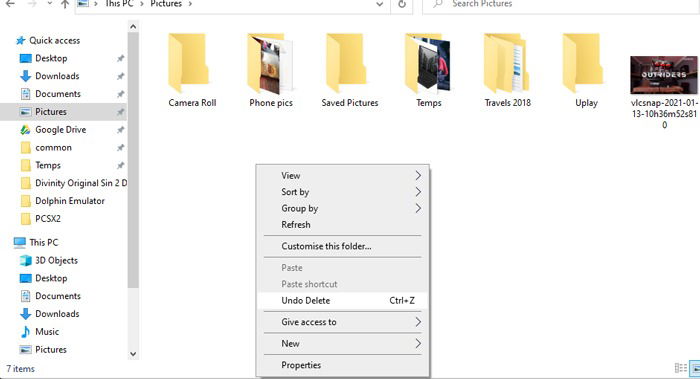The height and width of the screenshot is (379, 700).
Task: Click the Google Drive icon in sidebar
Action: [x=25, y=130]
